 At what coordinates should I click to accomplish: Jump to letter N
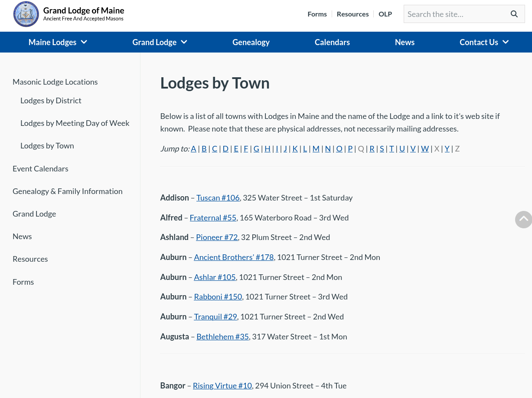[x=328, y=148]
